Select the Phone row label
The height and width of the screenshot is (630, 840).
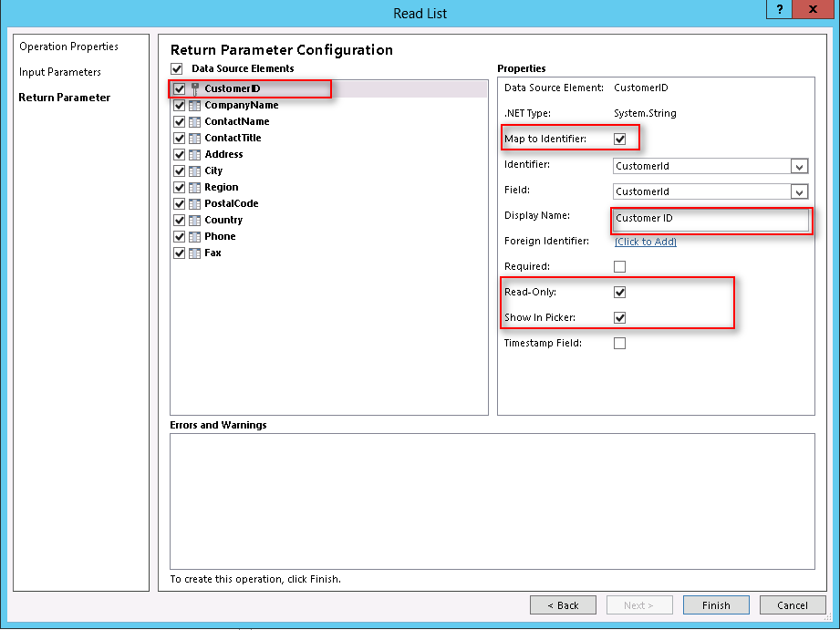click(x=220, y=237)
